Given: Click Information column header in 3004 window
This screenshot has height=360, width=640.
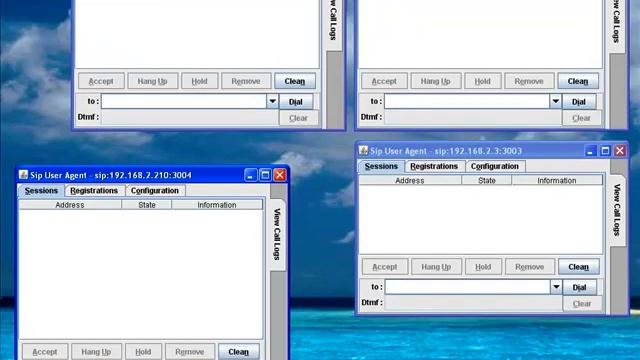Looking at the screenshot, I should (217, 205).
